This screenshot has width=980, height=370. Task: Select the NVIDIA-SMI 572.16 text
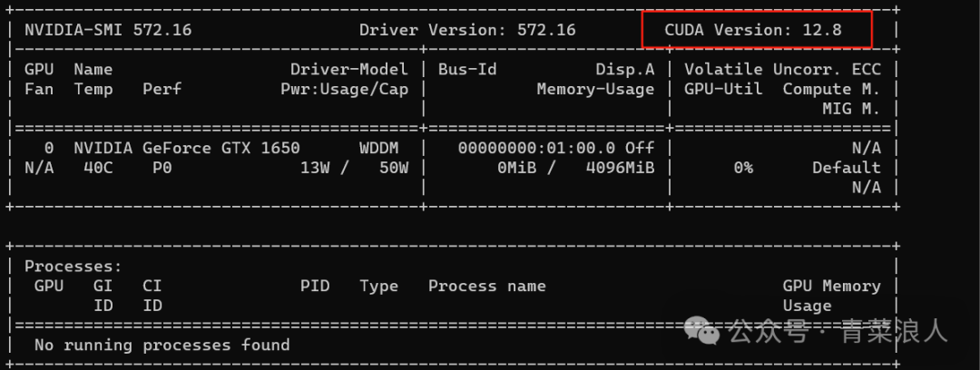click(108, 29)
